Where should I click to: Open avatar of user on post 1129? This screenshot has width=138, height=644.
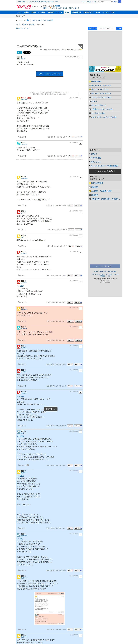point(18,212)
